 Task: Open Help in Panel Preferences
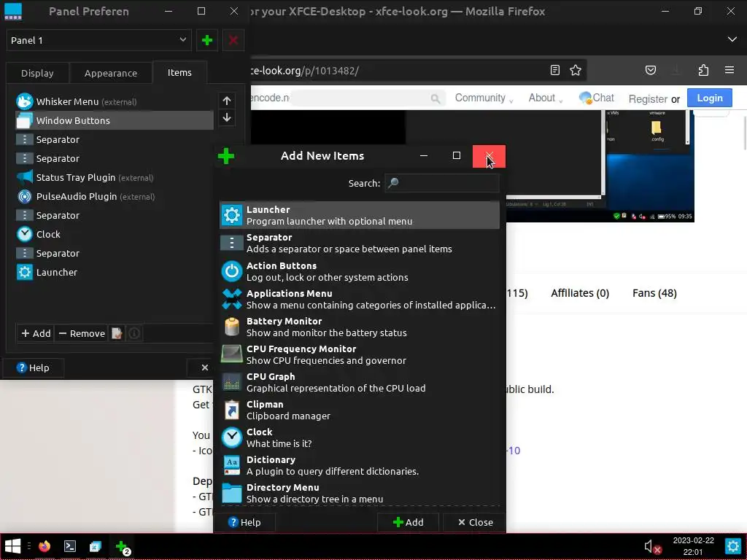point(33,367)
